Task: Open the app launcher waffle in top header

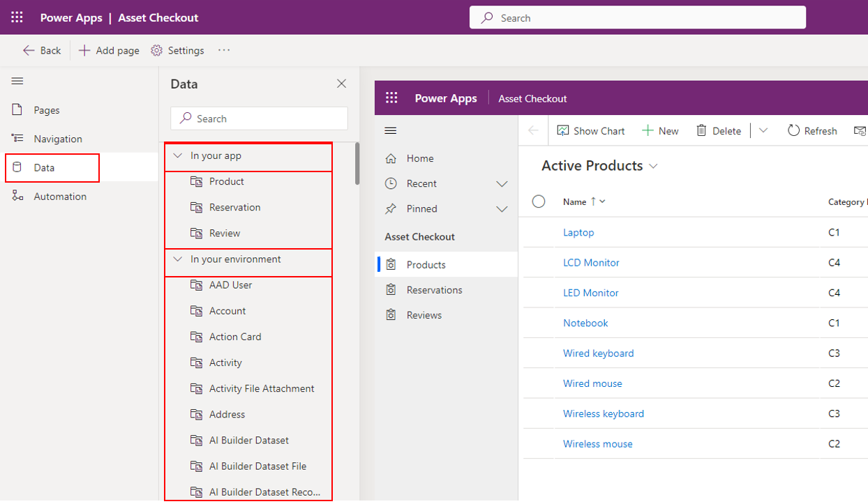Action: [x=17, y=17]
